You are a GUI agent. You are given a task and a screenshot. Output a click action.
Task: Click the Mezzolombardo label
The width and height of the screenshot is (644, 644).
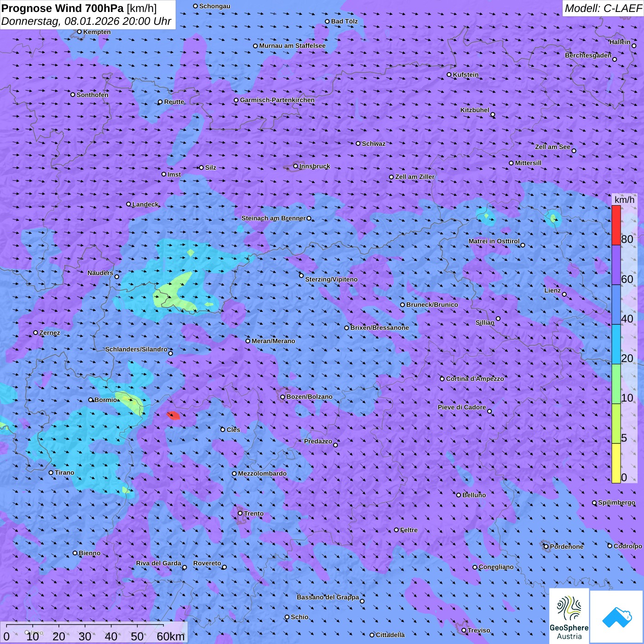click(x=262, y=473)
